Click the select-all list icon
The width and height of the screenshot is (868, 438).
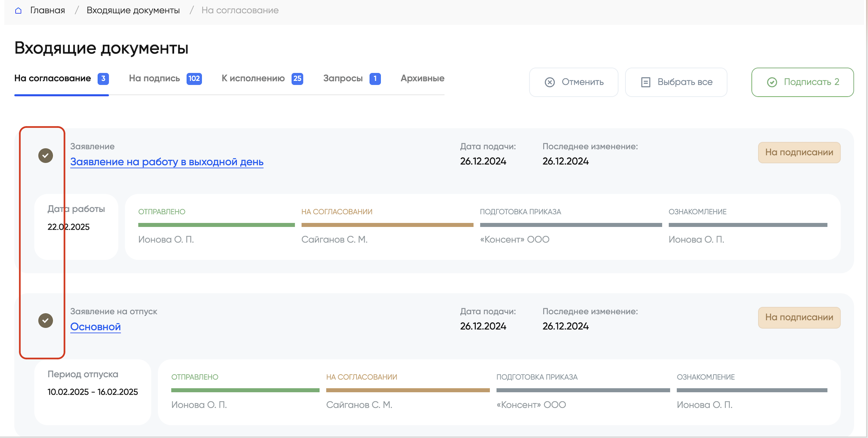(645, 82)
